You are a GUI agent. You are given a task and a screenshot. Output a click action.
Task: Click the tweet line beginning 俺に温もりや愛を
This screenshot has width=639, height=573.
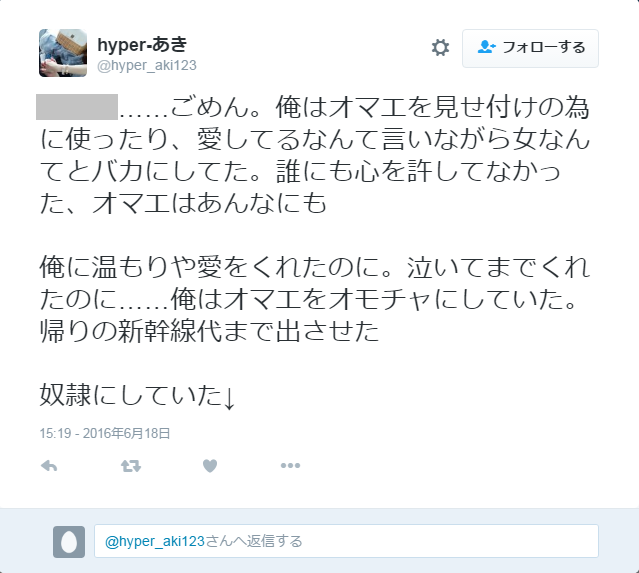(x=315, y=268)
